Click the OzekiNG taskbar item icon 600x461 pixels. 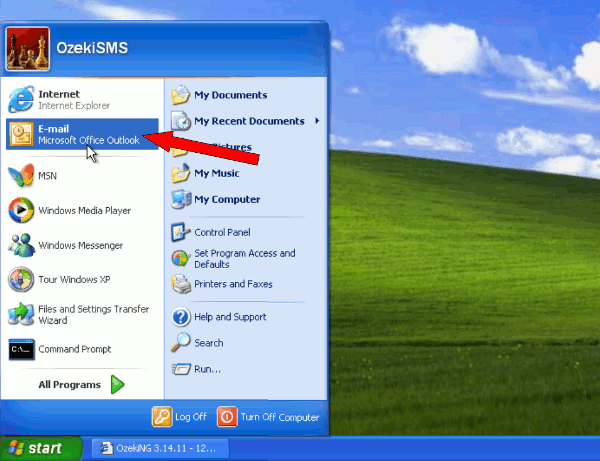tap(106, 448)
